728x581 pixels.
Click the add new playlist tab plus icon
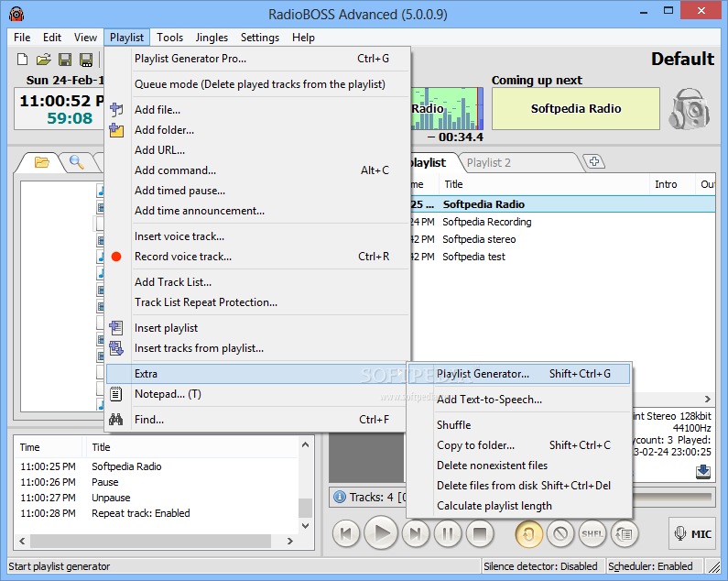[x=594, y=162]
